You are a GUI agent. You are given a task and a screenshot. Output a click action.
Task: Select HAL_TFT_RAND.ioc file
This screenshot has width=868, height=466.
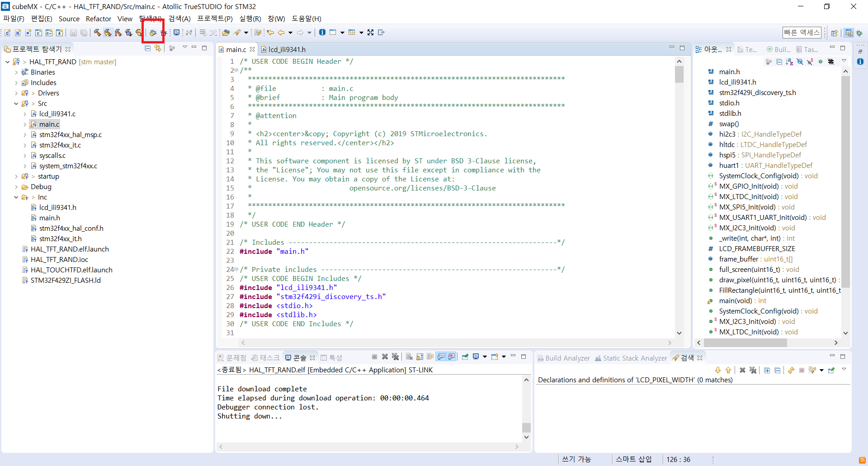pyautogui.click(x=59, y=260)
